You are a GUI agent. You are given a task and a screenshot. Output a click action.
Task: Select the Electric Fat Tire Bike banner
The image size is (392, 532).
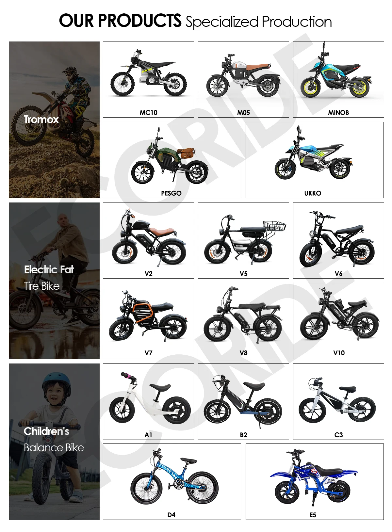click(x=54, y=281)
